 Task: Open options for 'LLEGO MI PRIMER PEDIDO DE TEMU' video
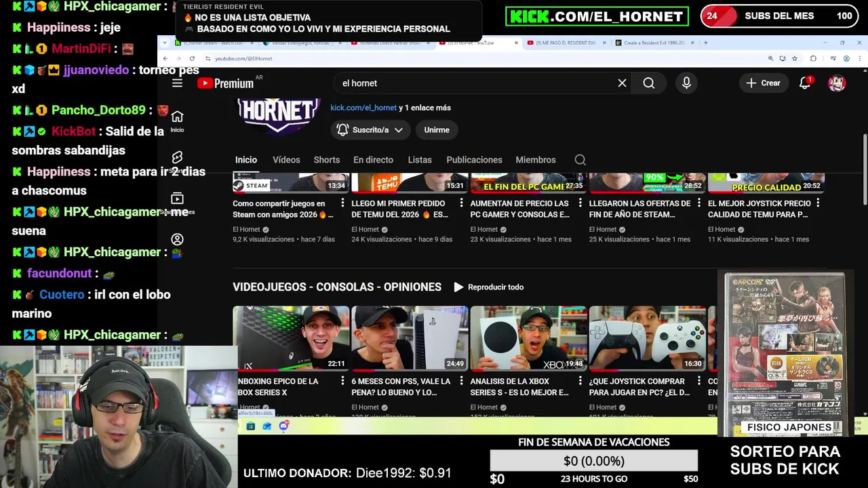[461, 203]
